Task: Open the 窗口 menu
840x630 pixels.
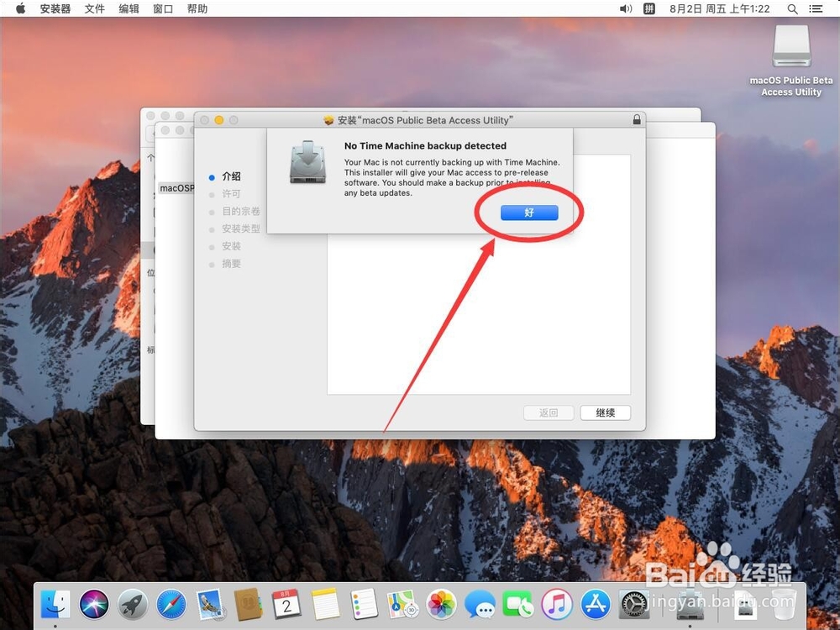Action: pyautogui.click(x=163, y=8)
